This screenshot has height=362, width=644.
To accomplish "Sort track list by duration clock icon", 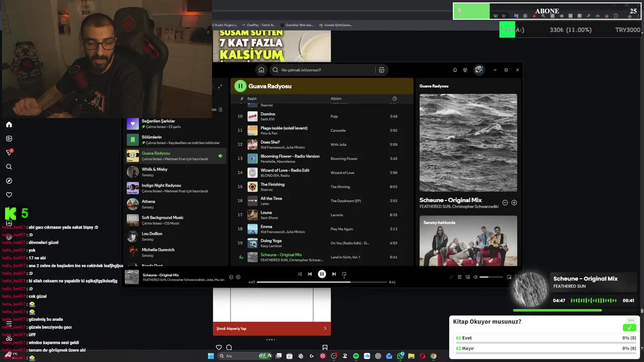I will point(394,99).
